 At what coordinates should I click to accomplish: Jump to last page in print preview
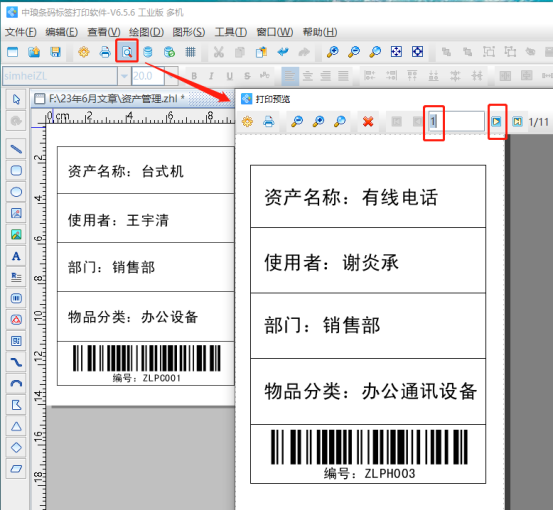(518, 122)
